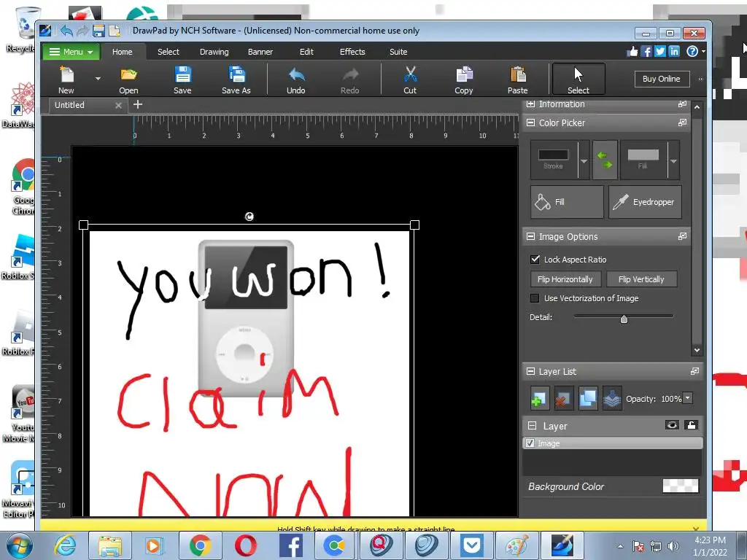Open the Suite ribbon tab
The image size is (747, 560).
(x=398, y=52)
